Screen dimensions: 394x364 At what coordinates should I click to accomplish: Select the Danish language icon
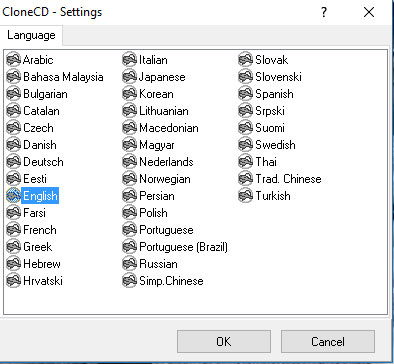point(13,145)
